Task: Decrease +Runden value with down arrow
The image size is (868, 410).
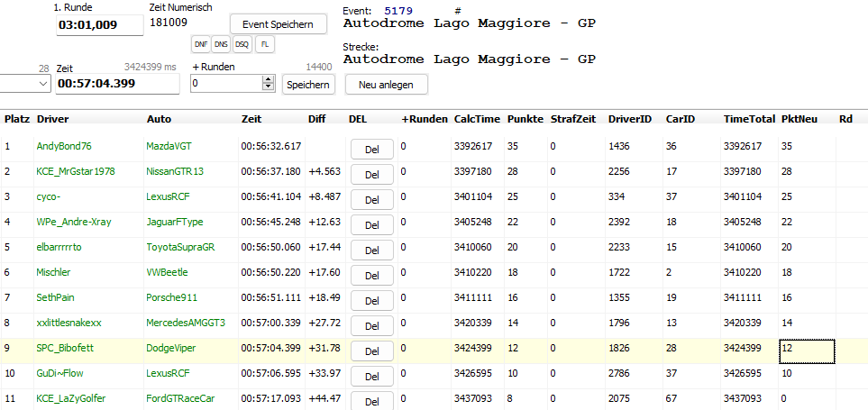Action: pyautogui.click(x=268, y=87)
